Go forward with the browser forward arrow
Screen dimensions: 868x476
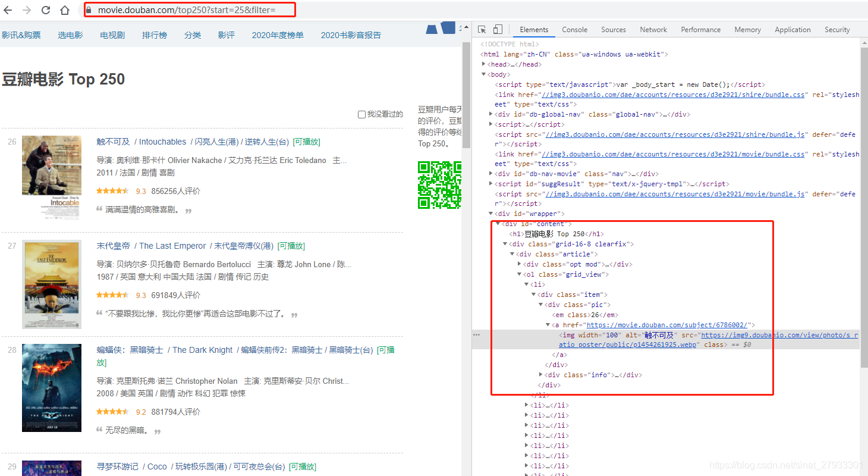click(x=27, y=10)
